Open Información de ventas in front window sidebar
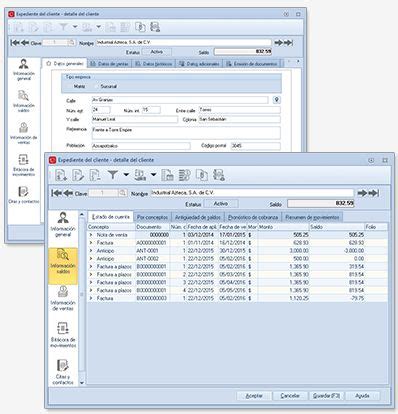This screenshot has width=398, height=414. click(x=63, y=298)
